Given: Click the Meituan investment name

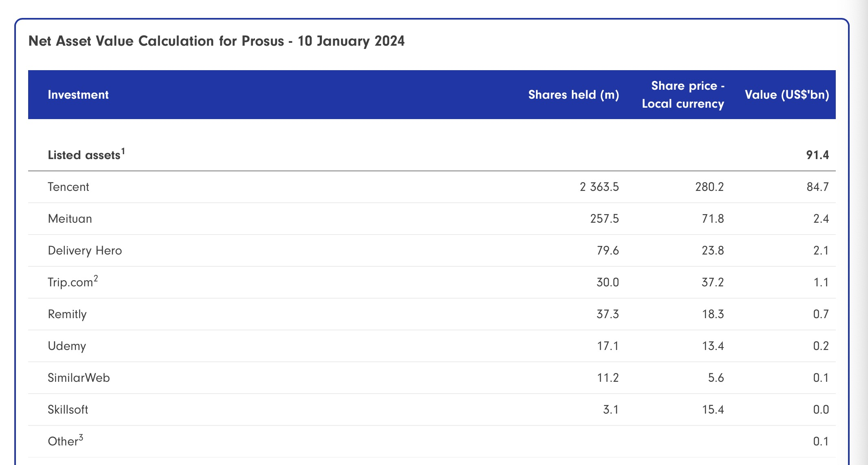Looking at the screenshot, I should (70, 219).
